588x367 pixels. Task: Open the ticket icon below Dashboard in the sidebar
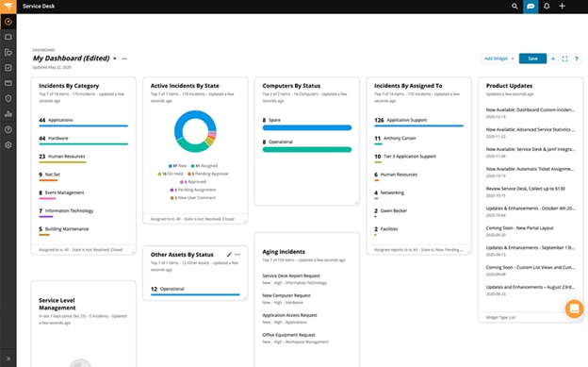click(8, 37)
